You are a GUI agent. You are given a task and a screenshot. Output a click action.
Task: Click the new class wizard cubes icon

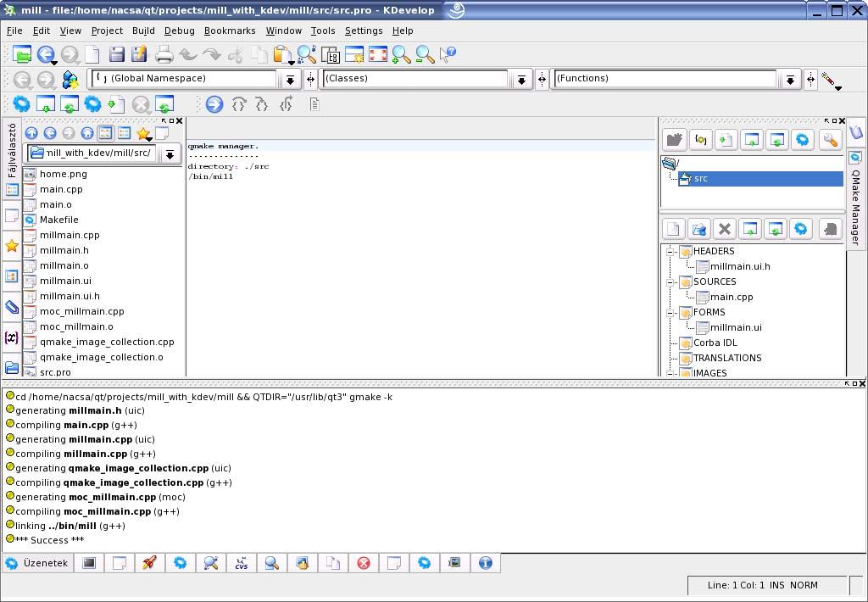[70, 80]
